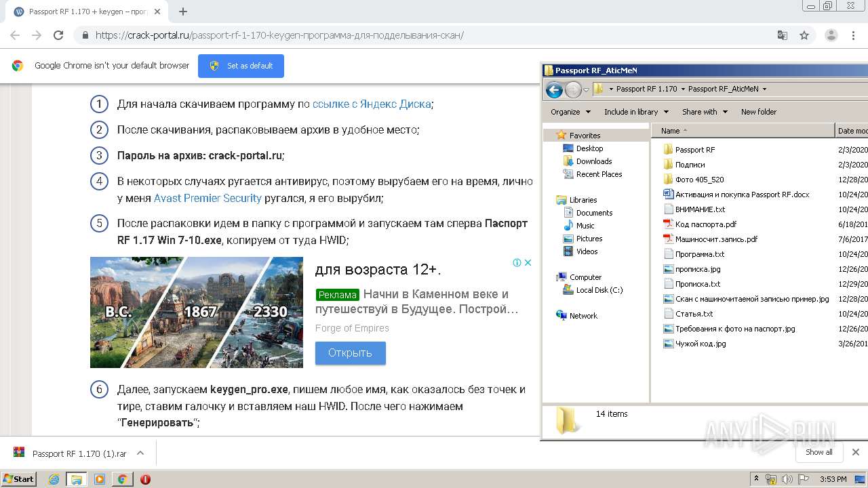Click the Chrome icon in the taskbar

(x=122, y=479)
